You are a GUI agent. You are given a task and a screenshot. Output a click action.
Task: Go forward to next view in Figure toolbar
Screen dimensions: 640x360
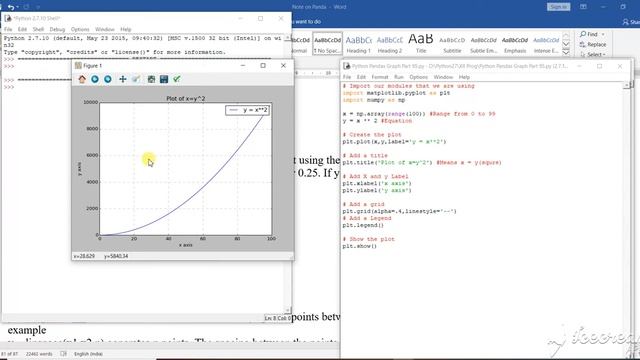click(x=108, y=79)
